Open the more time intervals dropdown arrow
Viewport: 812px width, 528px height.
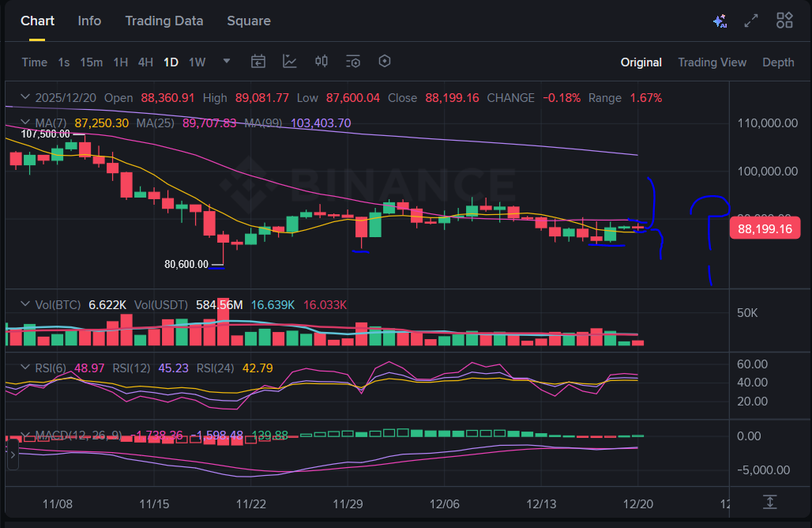pos(227,61)
